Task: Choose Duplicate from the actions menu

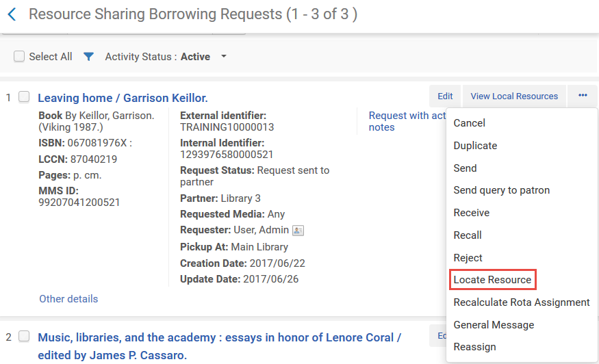Action: click(475, 146)
